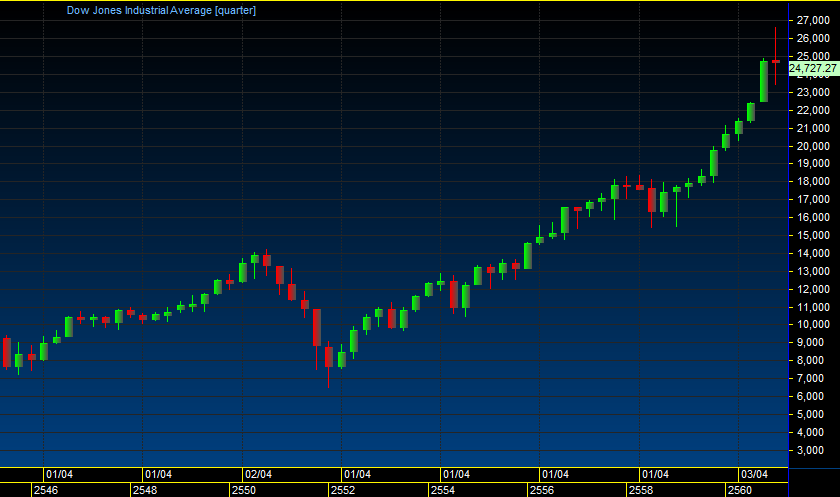Select year 2550 on the time axis

(x=244, y=490)
